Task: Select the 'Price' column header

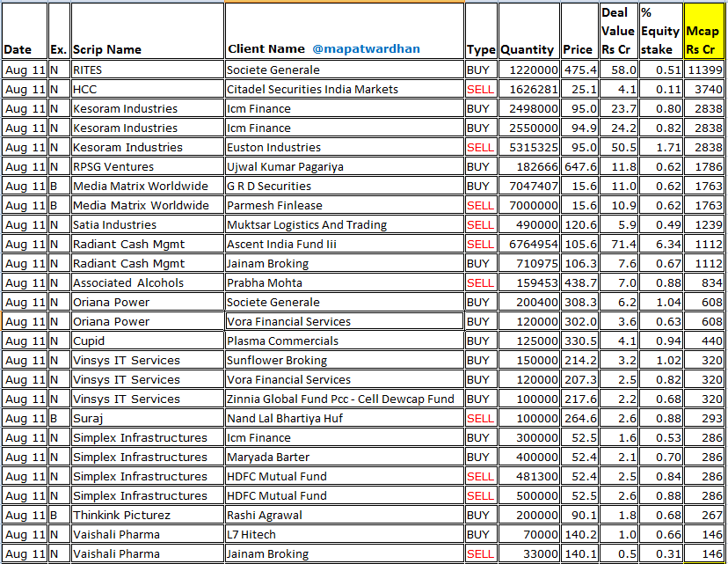Action: click(579, 31)
